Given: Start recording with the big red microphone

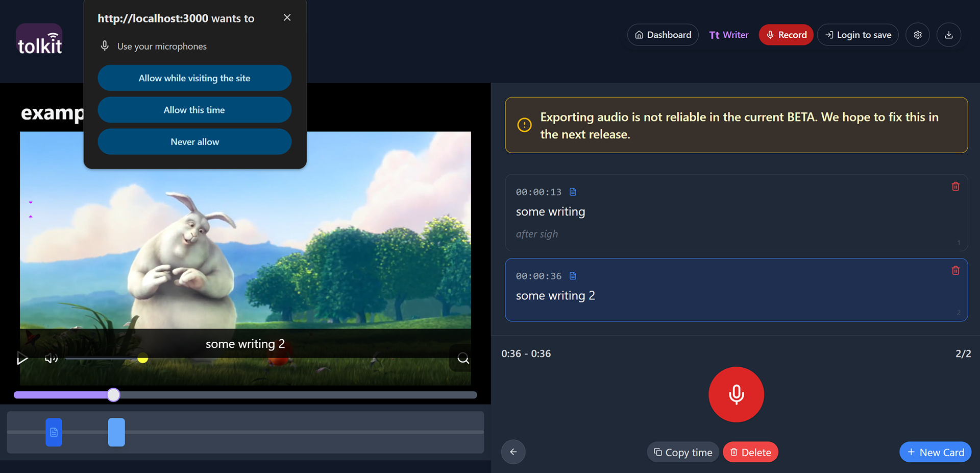Looking at the screenshot, I should (736, 394).
